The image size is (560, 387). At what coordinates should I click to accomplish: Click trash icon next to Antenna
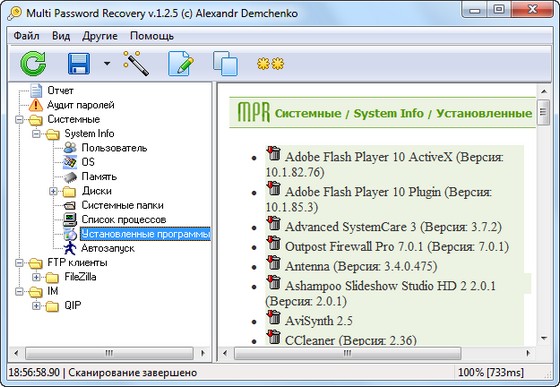point(274,263)
